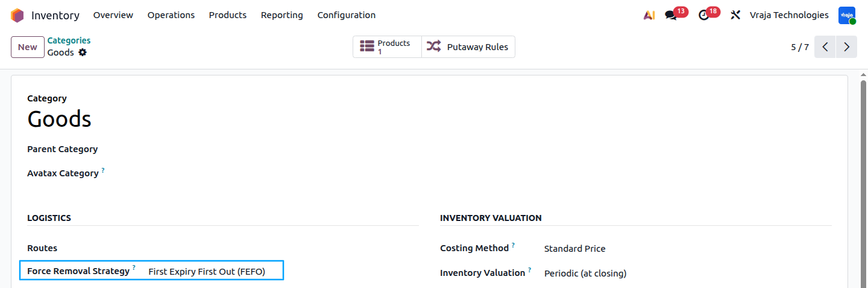Click the debug tools wrench icon
This screenshot has height=288, width=868.
tap(735, 15)
